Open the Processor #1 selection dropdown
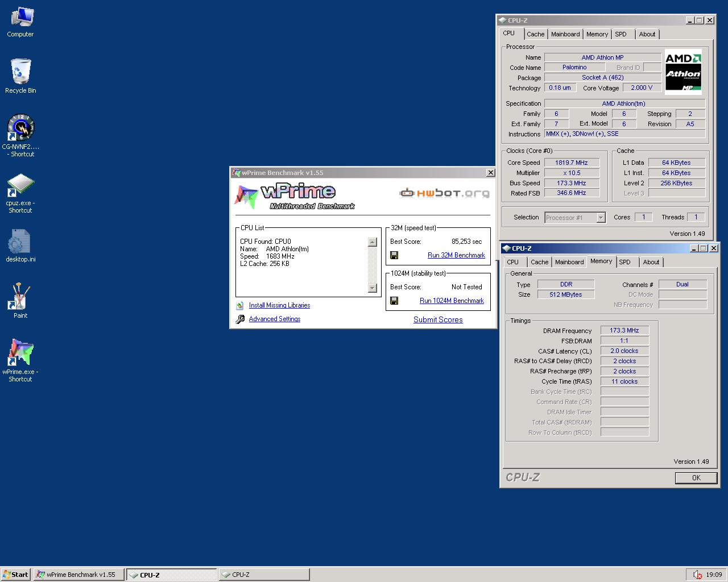728x582 pixels. [x=601, y=218]
